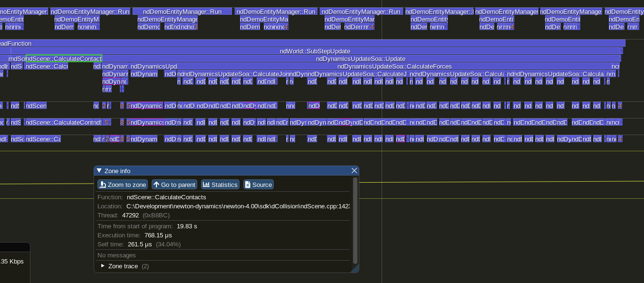Click the Zoom to zone button
644x283 pixels.
click(x=122, y=185)
